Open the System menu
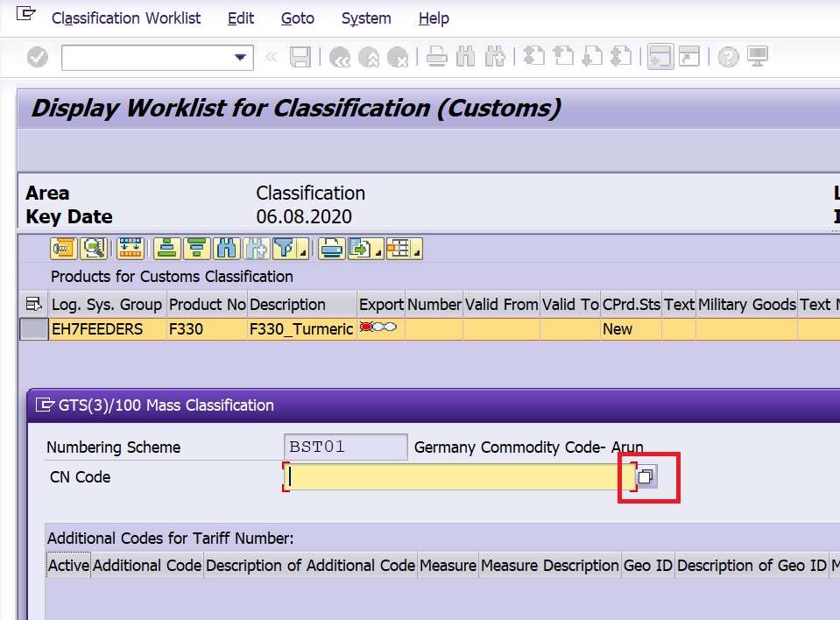This screenshot has height=620, width=840. (366, 18)
